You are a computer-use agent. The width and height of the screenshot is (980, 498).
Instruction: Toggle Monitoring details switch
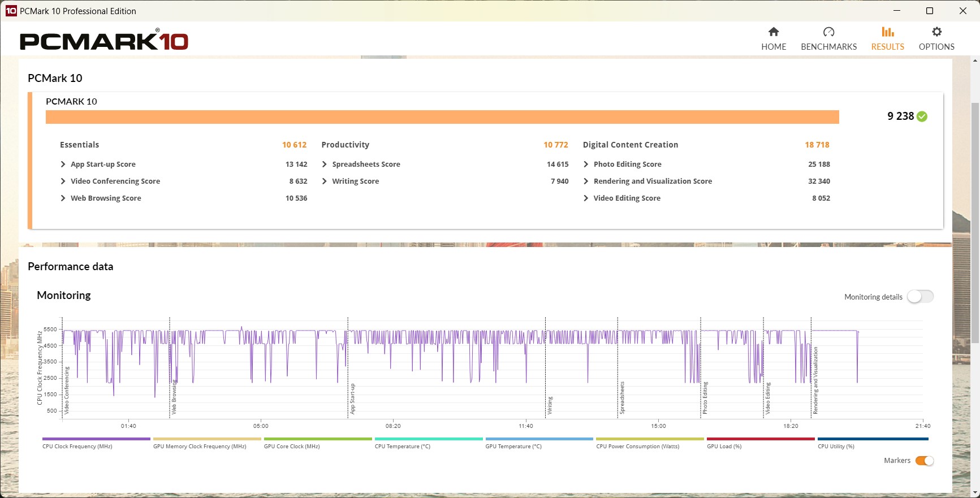point(920,297)
